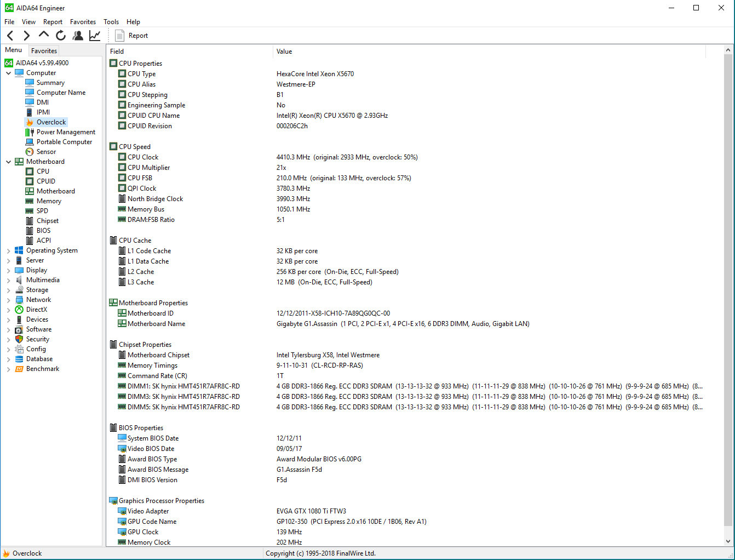
Task: Click the DirectX Xbox icon
Action: [19, 310]
